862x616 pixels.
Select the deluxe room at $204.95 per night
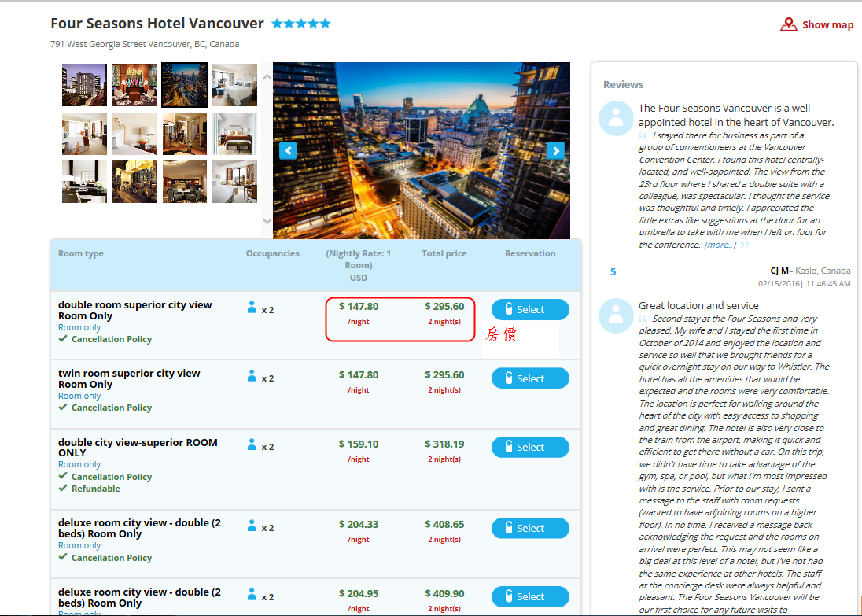coord(530,596)
